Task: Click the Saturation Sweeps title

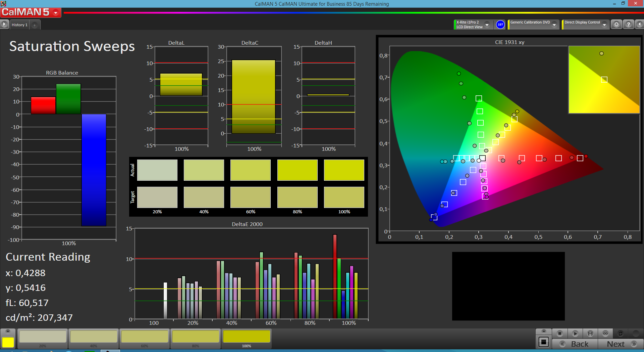Action: [72, 46]
